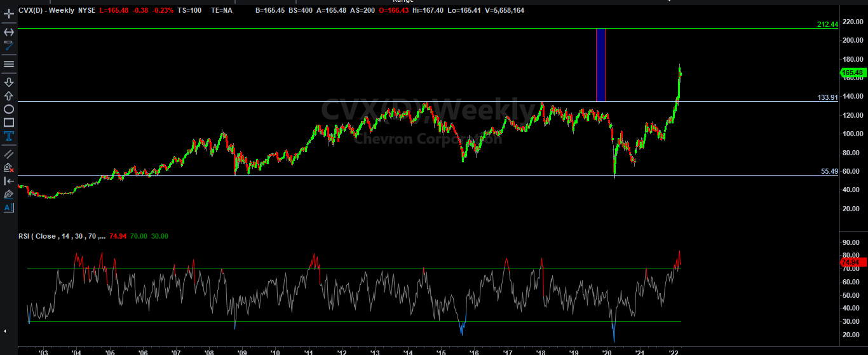Click the current price 165.48 axis tag

(852, 73)
